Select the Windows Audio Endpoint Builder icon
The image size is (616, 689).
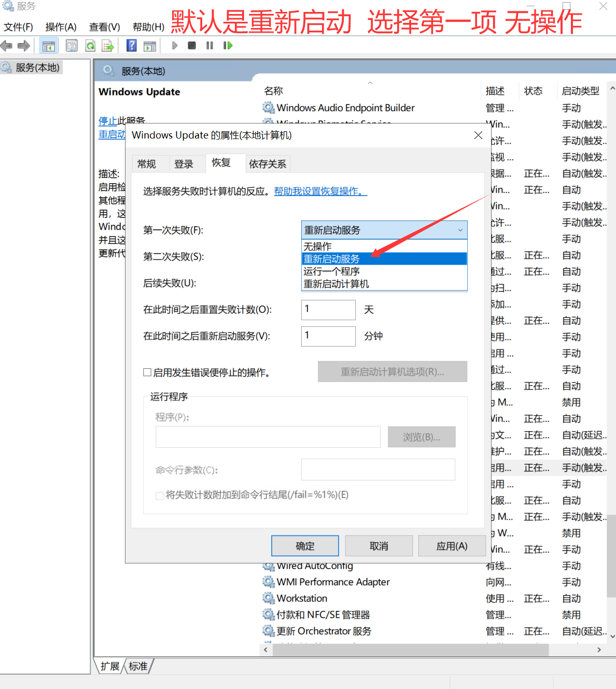tap(269, 107)
